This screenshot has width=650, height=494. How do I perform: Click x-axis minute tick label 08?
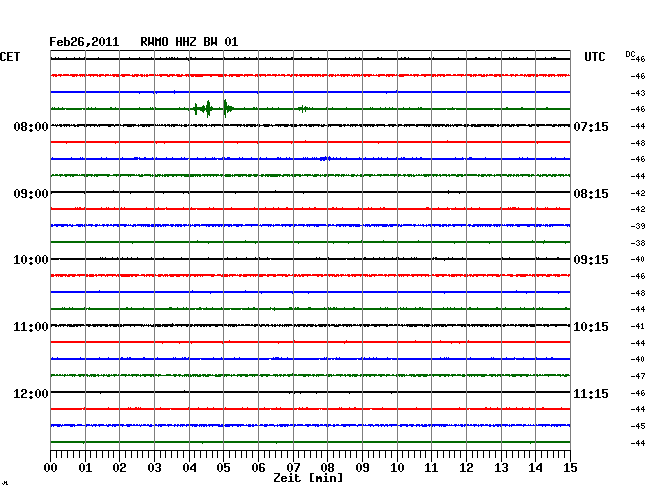click(327, 467)
